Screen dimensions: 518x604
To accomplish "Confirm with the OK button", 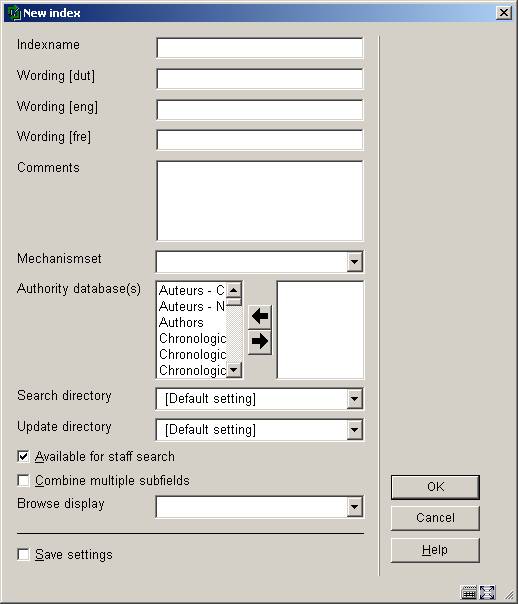I will [x=435, y=487].
